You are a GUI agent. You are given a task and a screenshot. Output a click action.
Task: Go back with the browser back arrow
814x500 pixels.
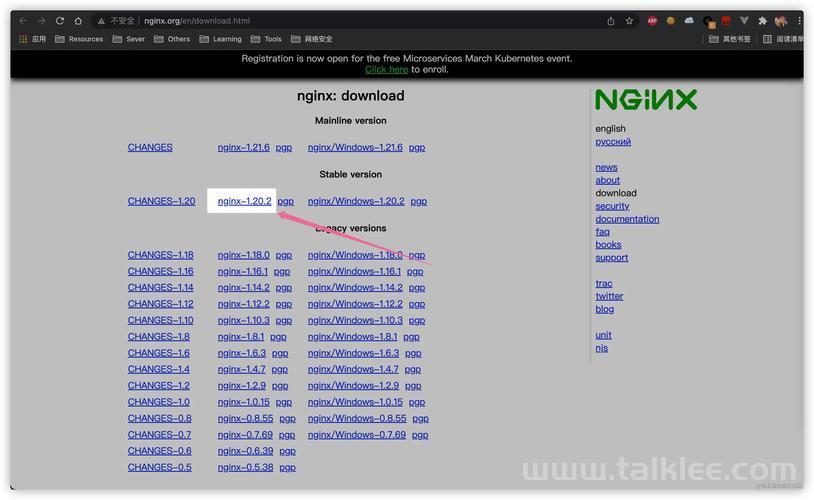tap(23, 21)
